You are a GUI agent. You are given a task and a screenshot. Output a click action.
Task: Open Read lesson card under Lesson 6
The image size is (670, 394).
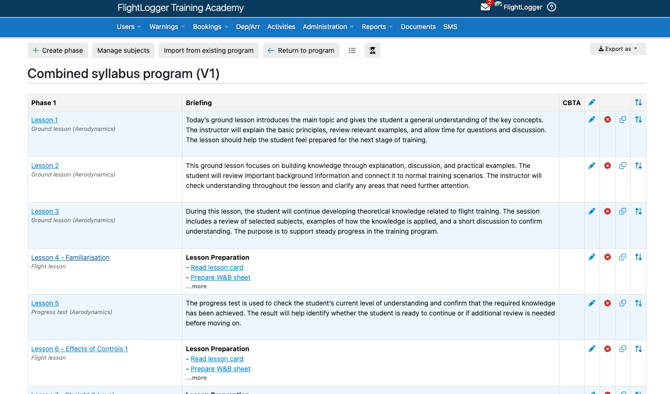217,359
